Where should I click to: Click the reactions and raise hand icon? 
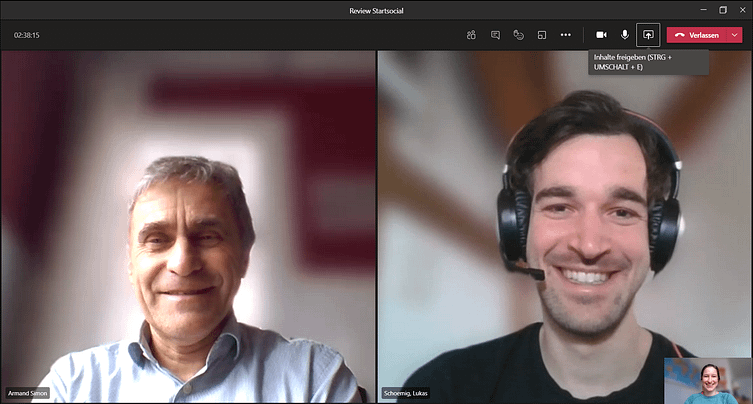(x=518, y=35)
